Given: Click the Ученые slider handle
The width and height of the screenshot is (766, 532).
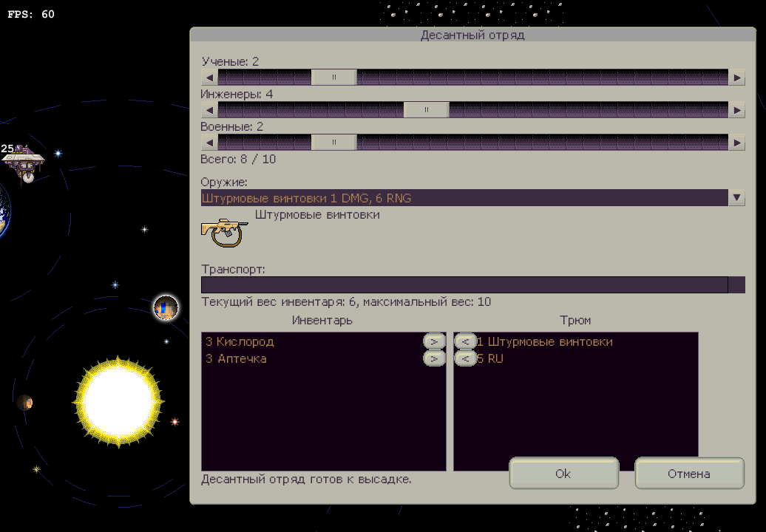Looking at the screenshot, I should (x=334, y=78).
